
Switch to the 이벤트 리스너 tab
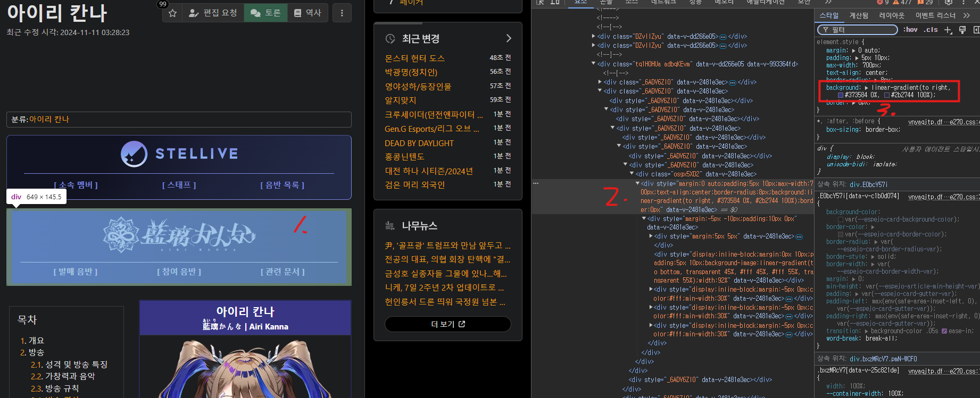(935, 15)
